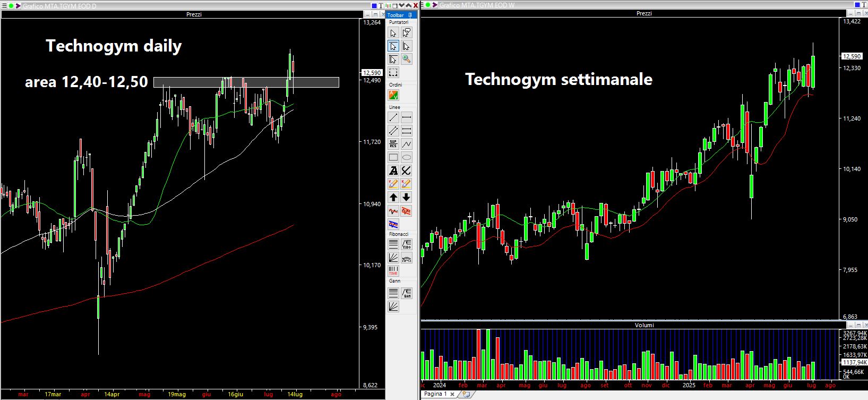Select Fibonacci horizontal retracement lines tool
Viewport: 868px width, 400px height.
(x=393, y=244)
